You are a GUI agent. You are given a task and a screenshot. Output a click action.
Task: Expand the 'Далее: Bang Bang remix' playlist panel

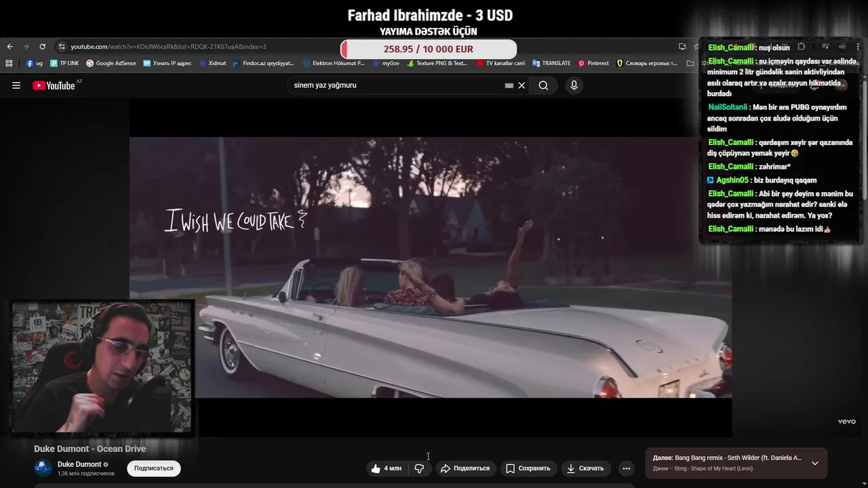[x=815, y=464]
